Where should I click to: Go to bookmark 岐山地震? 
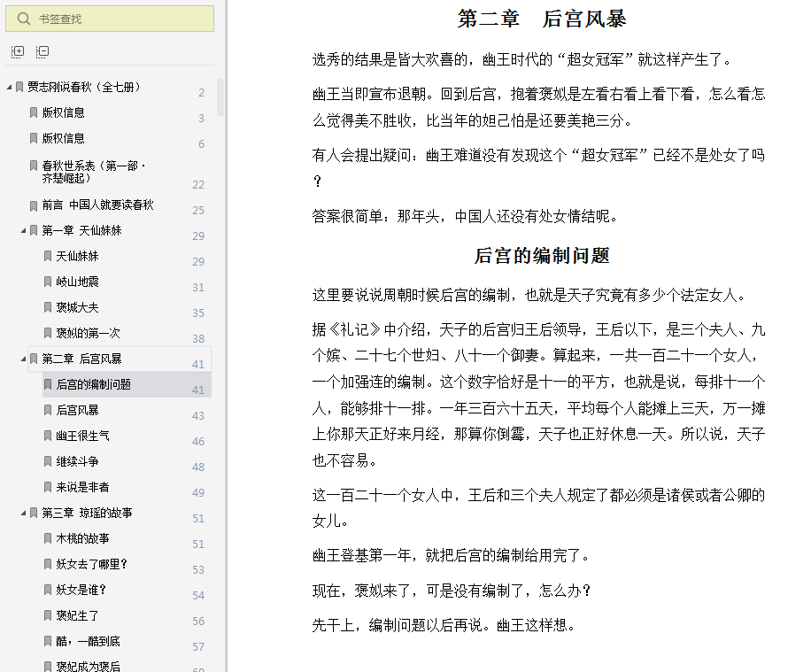[x=78, y=282]
